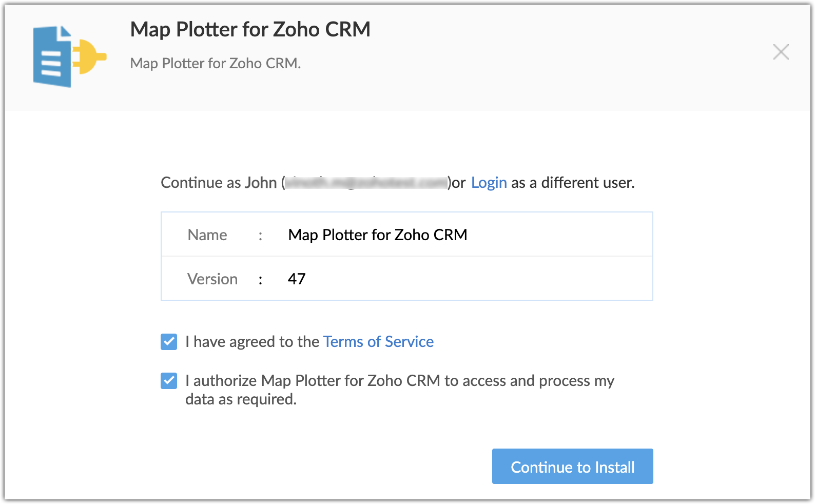Click the subtitle under the dialog title
Image resolution: width=815 pixels, height=504 pixels.
(216, 63)
